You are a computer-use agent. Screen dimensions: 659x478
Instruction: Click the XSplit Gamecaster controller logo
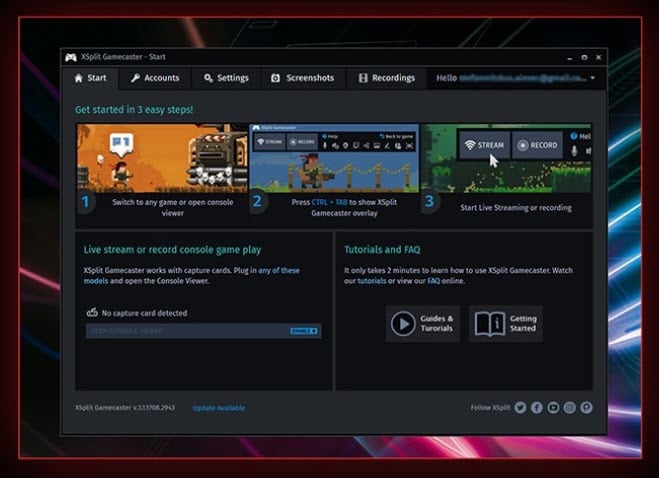coord(71,57)
